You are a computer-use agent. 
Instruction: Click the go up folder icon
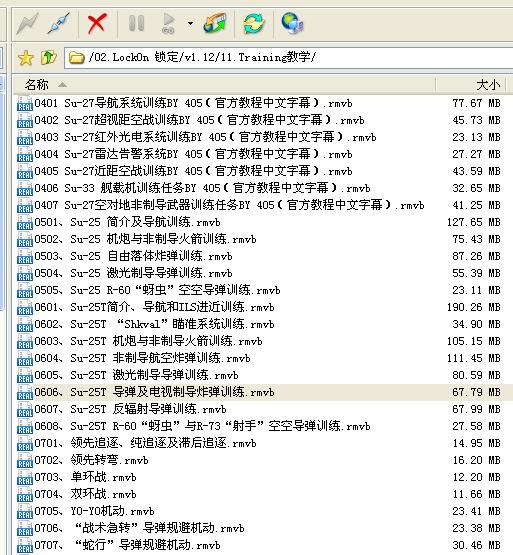49,57
